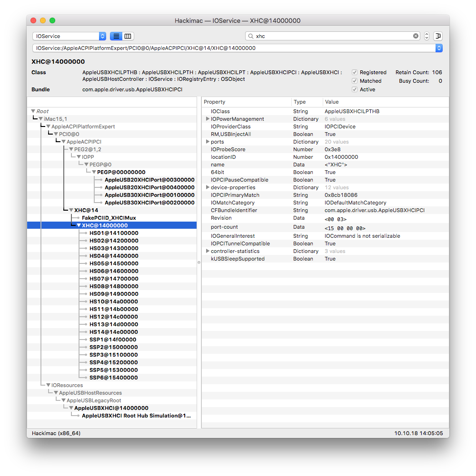Select FakePCIID_XHCIMux tree item
This screenshot has height=476, width=476.
pos(109,218)
